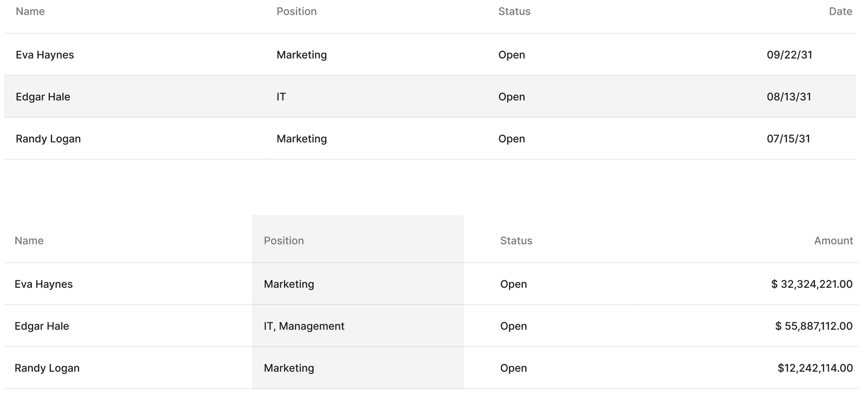Select Eva Haynes in the top table

[x=45, y=55]
